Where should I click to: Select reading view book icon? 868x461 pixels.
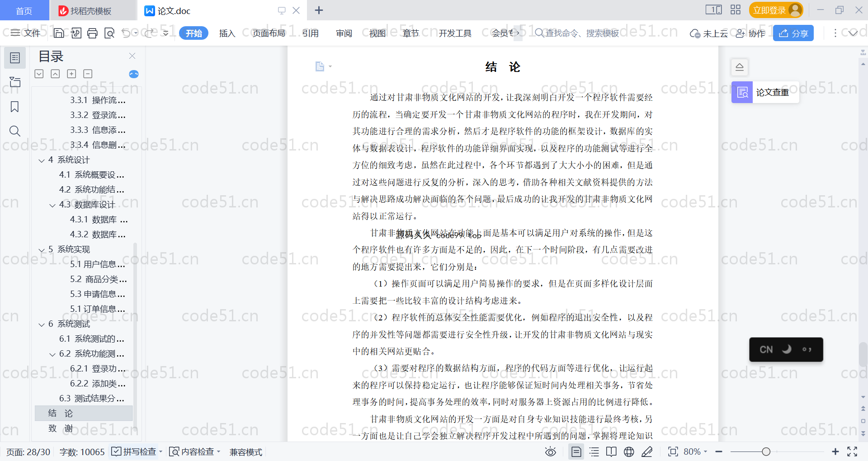pyautogui.click(x=611, y=452)
